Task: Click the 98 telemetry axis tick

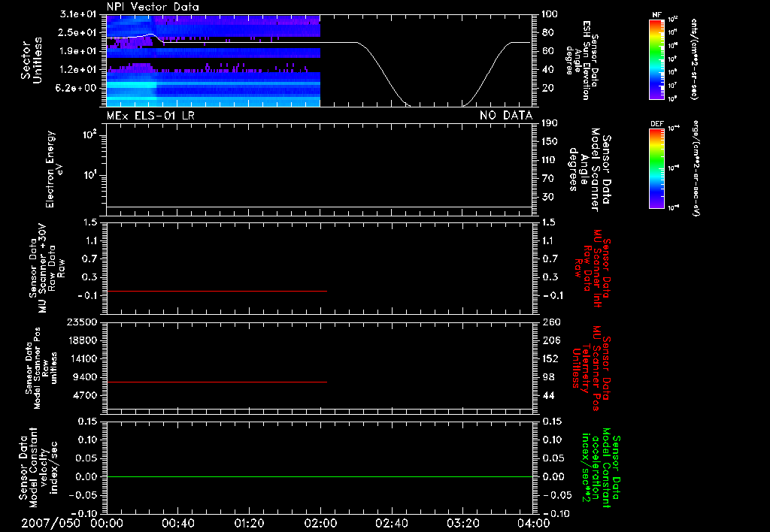Action: pyautogui.click(x=548, y=377)
